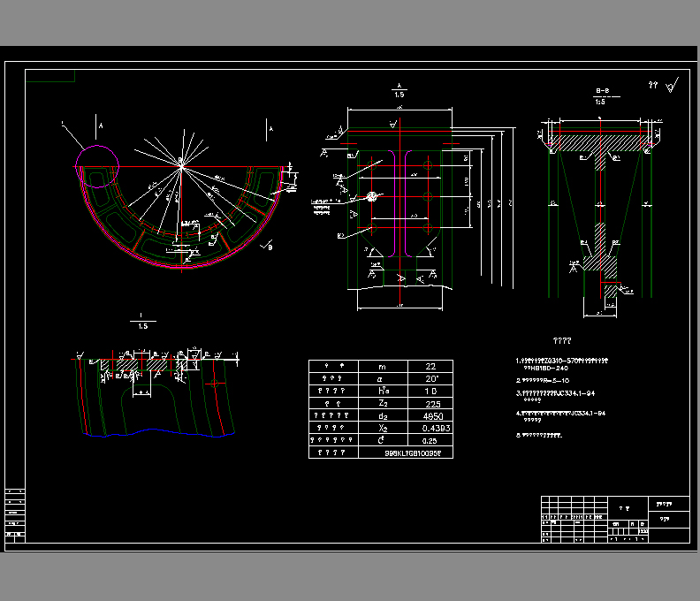Screen dimensions: 700x601
Task: Select the 1:5 scale label of view A
Action: coord(399,94)
